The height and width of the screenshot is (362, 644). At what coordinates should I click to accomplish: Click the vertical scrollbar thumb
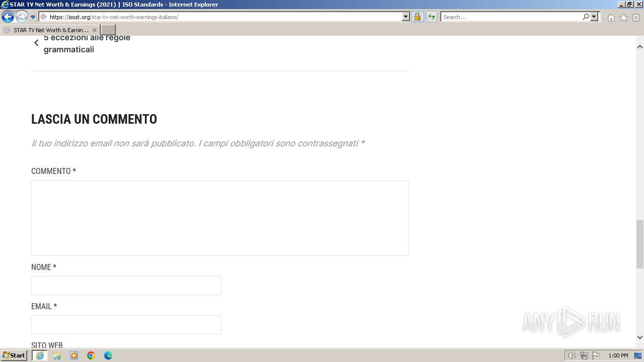[x=639, y=244]
